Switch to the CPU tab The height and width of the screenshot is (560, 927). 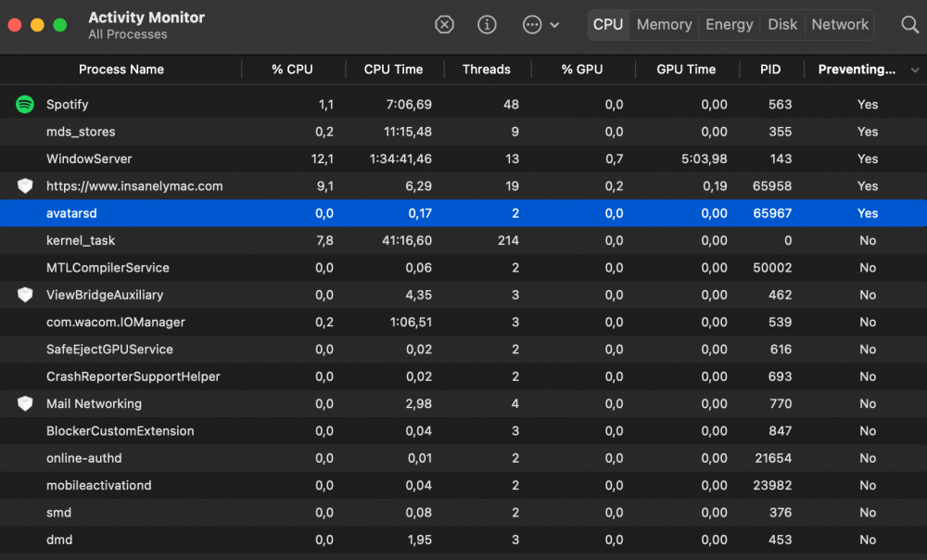coord(608,25)
